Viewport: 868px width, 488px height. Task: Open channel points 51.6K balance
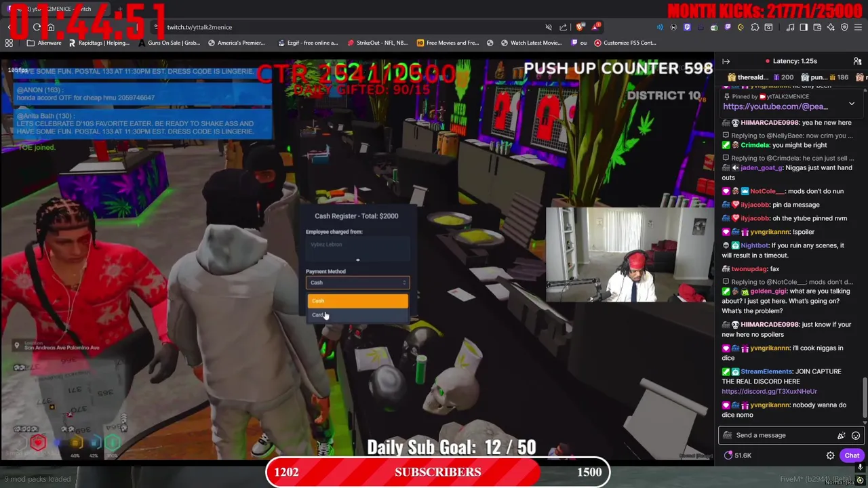[738, 455]
